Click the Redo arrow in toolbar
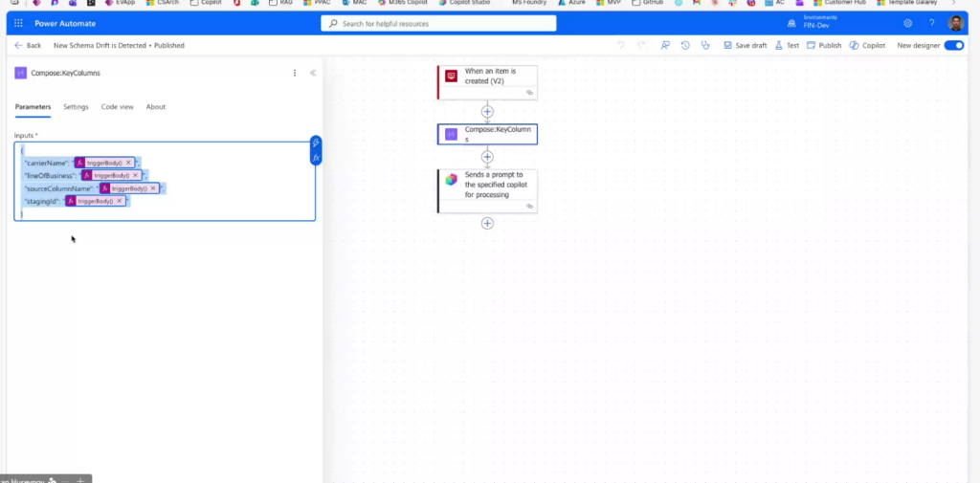The height and width of the screenshot is (483, 980). pos(640,45)
